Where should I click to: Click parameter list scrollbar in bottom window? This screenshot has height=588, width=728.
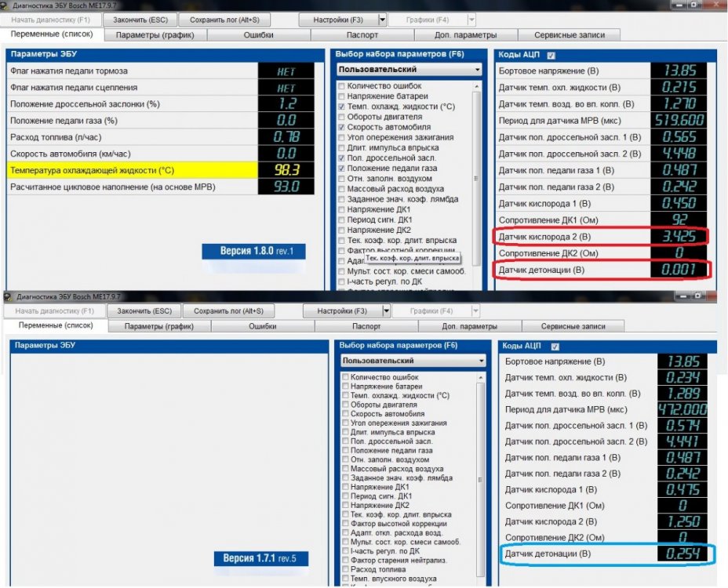481,478
